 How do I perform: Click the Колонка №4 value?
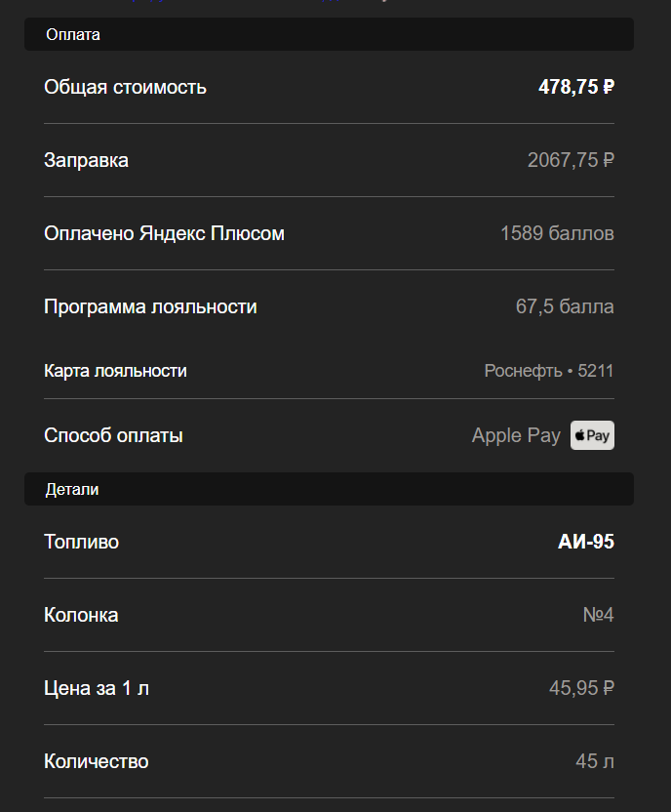coord(598,615)
